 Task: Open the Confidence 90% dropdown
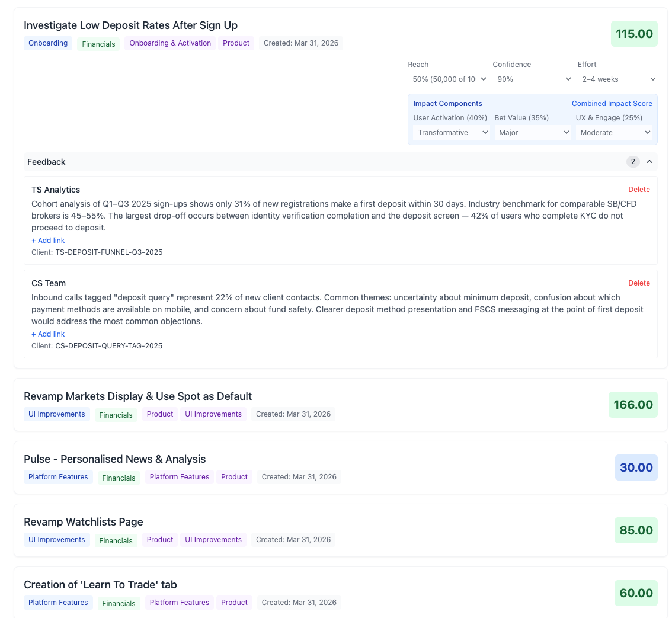[x=534, y=79]
